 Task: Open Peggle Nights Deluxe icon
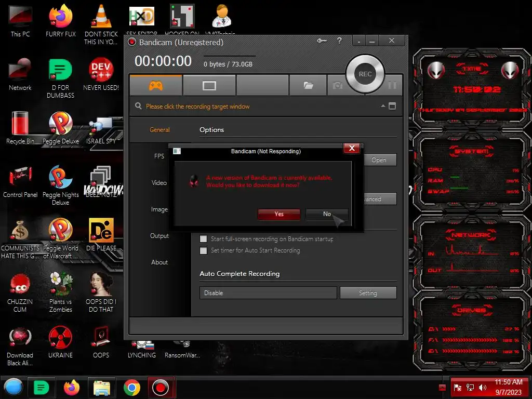[x=61, y=185]
